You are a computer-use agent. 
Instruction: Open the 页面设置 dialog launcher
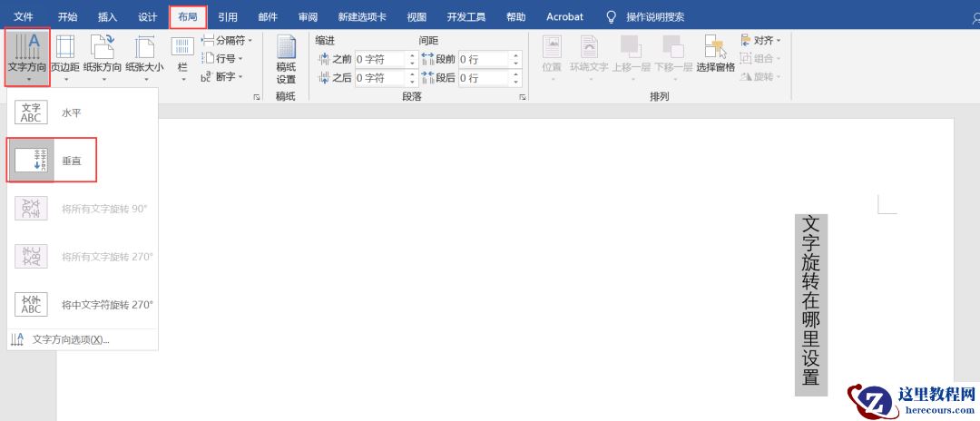pyautogui.click(x=256, y=97)
